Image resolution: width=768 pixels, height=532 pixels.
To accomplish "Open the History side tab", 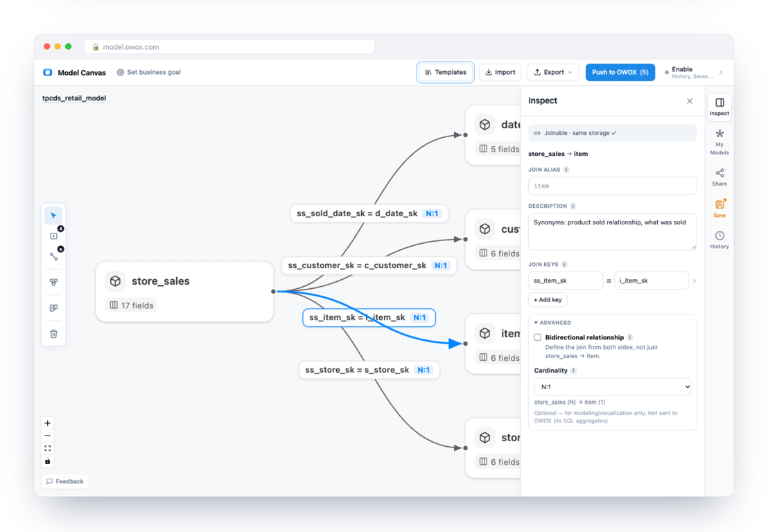I will pos(719,240).
